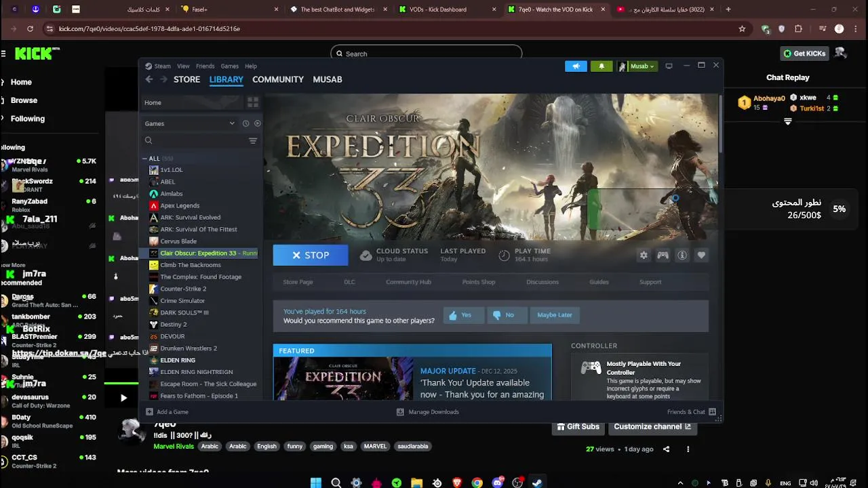Open the Store Page tab for Expedition 33

(x=298, y=282)
